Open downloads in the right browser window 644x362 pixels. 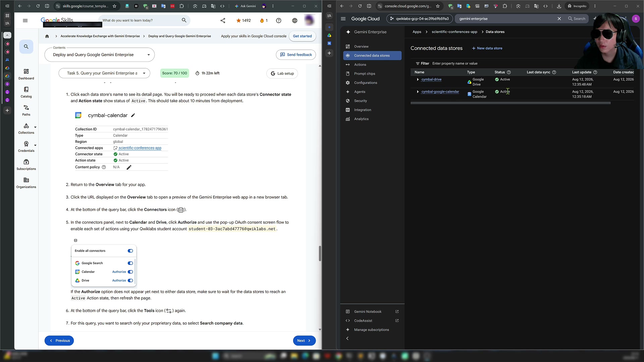pyautogui.click(x=559, y=6)
